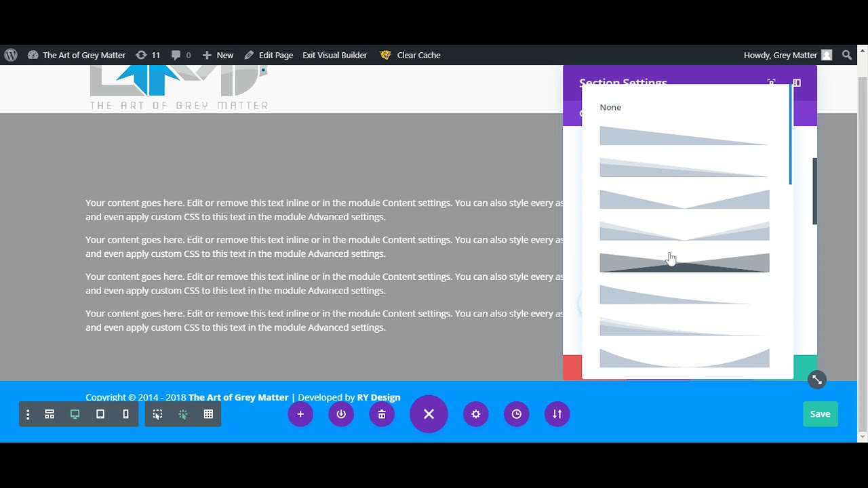Image resolution: width=868 pixels, height=488 pixels.
Task: Click Clear Cache in admin bar
Action: pos(410,55)
